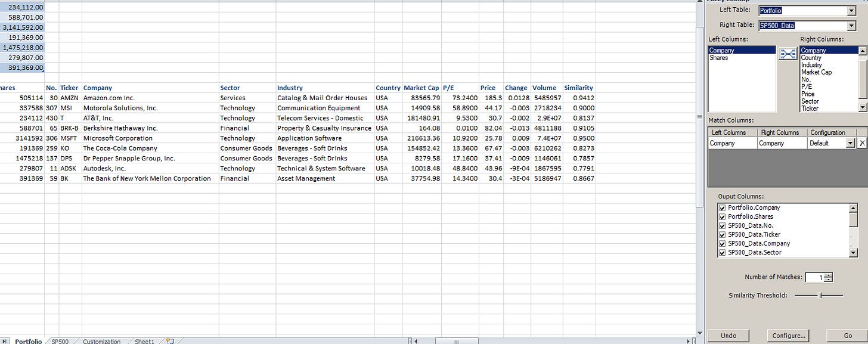Click the Application Software industry cell
868x344 pixels.
point(325,138)
